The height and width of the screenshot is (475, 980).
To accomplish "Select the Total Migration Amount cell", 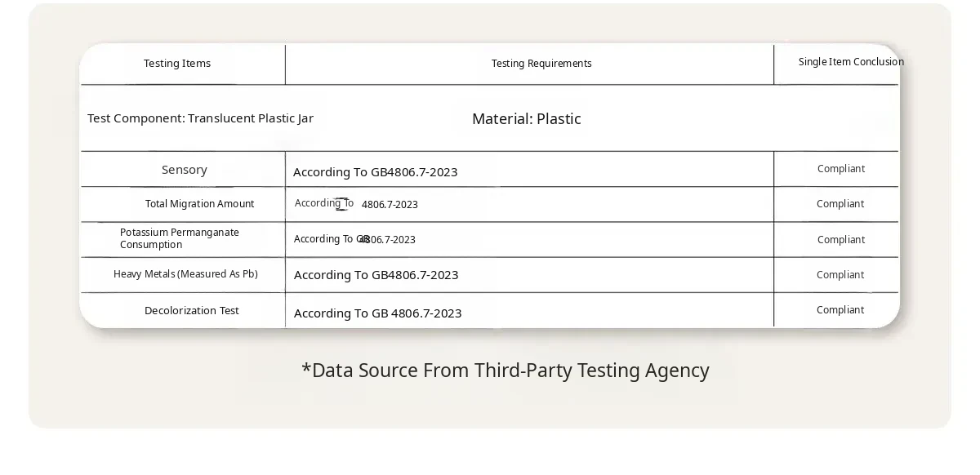I will (199, 204).
